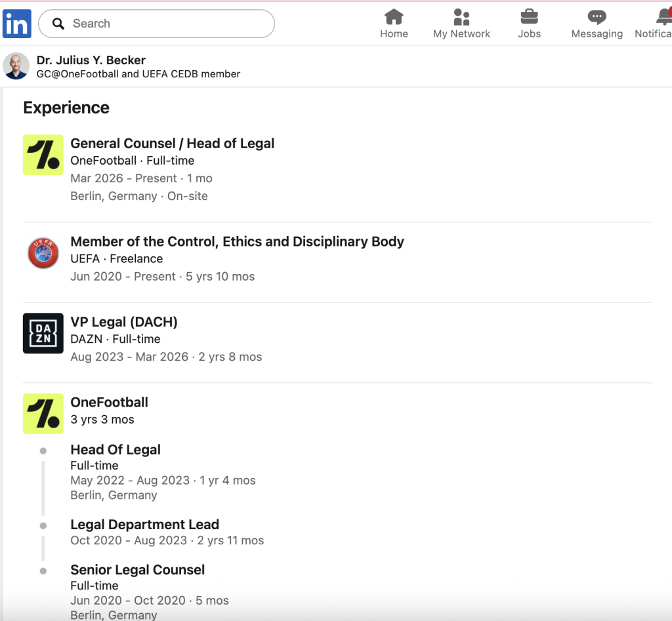Open the Messaging icon
The width and height of the screenshot is (672, 621).
(x=596, y=16)
